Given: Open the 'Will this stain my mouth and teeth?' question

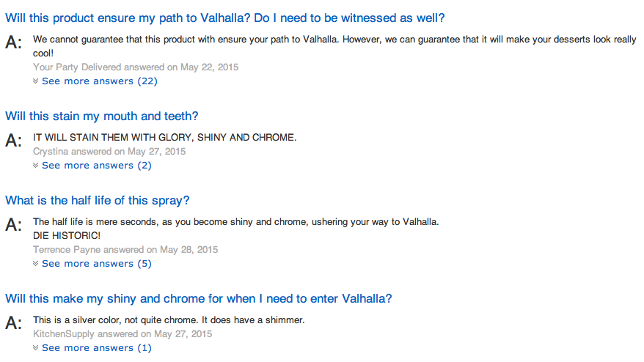Looking at the screenshot, I should (x=101, y=117).
